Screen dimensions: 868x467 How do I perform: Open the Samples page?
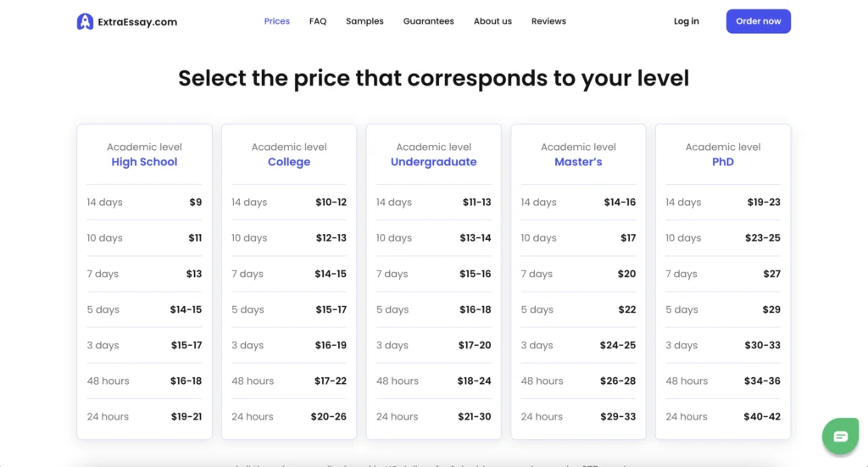click(364, 21)
